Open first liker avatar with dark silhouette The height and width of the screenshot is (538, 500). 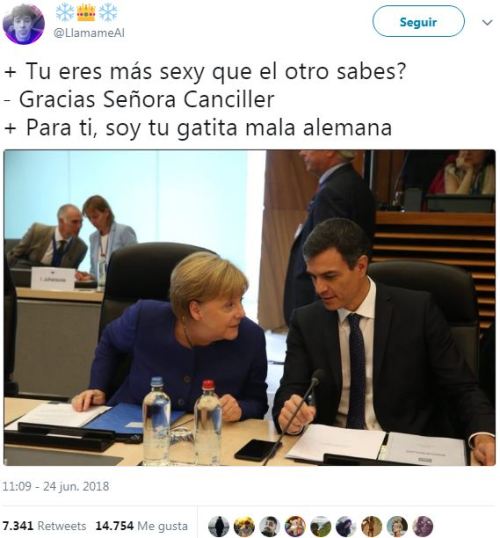(x=219, y=526)
